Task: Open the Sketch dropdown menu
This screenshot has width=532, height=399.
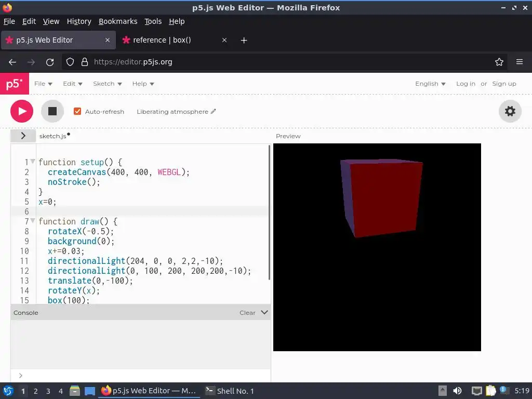Action: [107, 84]
